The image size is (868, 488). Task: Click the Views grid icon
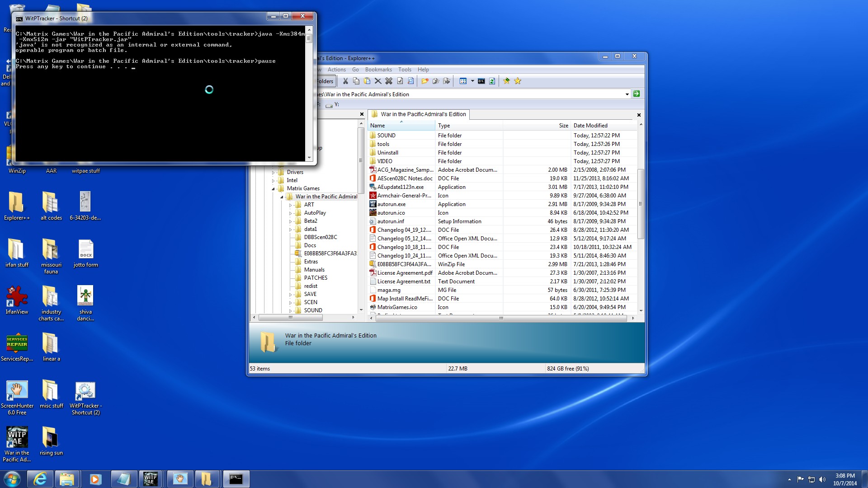[463, 81]
